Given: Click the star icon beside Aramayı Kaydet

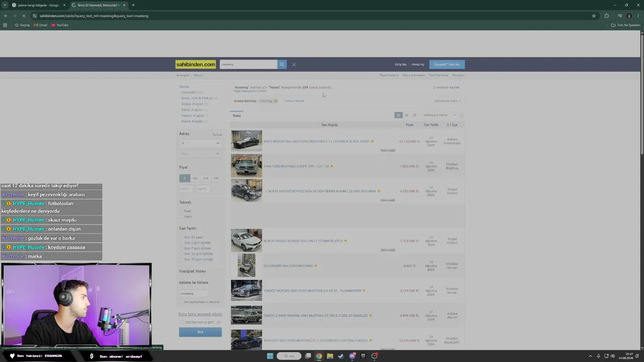Looking at the screenshot, I should pos(435,87).
